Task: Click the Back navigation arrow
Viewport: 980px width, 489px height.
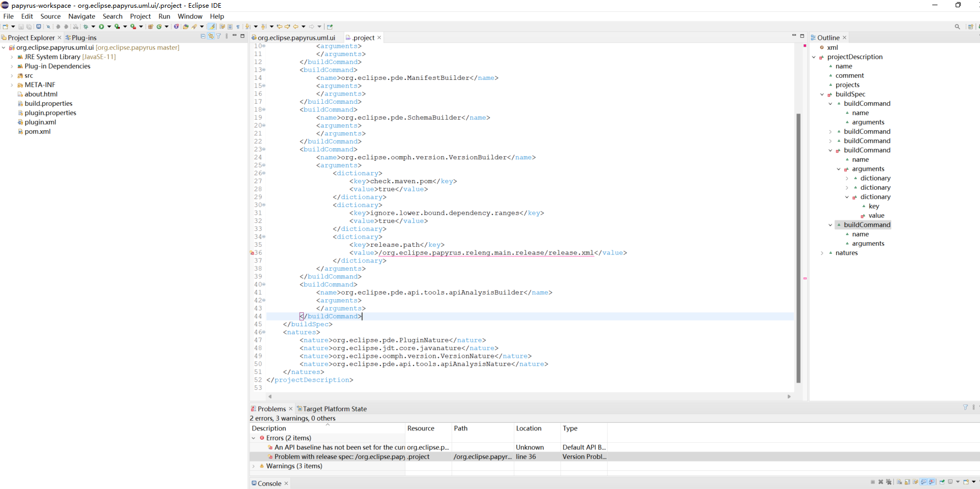Action: pyautogui.click(x=296, y=26)
